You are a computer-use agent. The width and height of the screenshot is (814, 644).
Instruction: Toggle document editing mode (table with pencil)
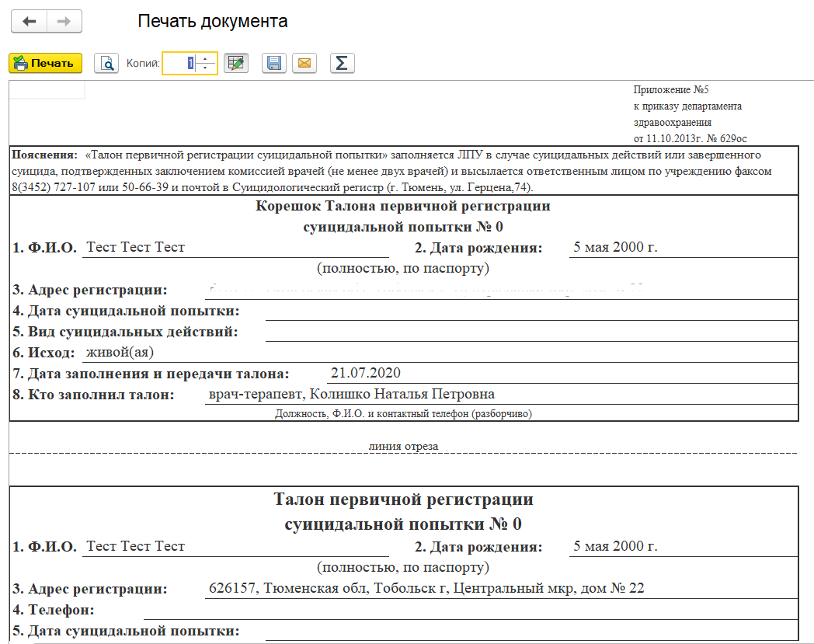click(235, 63)
